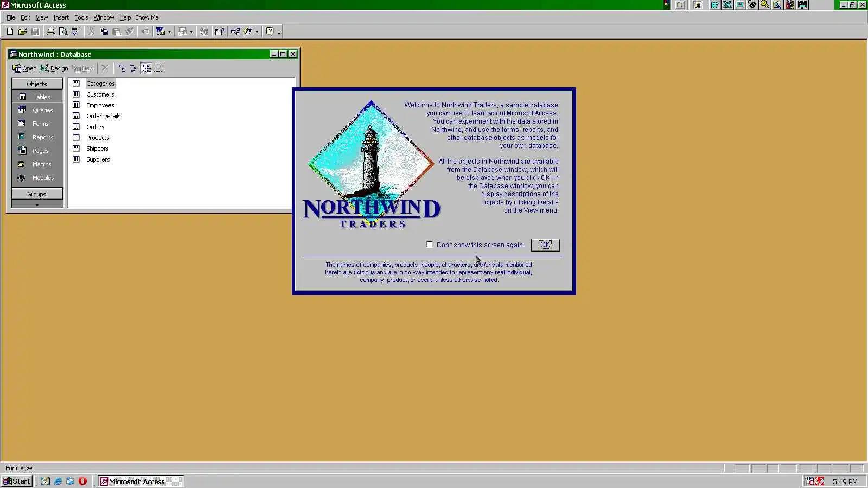Click the Microsoft Access taskbar button
This screenshot has width=868, height=488.
point(141,481)
